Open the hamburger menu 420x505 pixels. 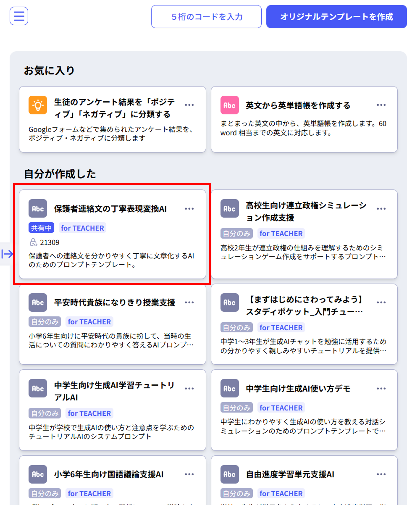[19, 16]
